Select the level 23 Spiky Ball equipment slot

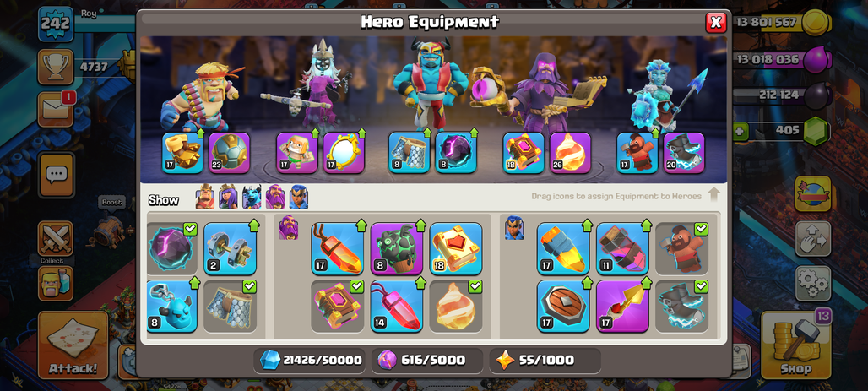click(x=229, y=153)
